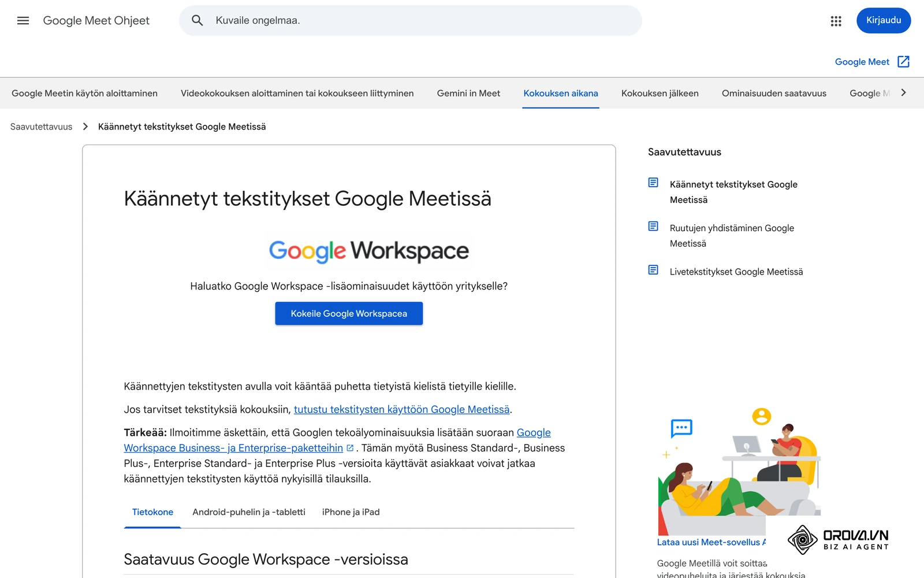This screenshot has width=924, height=578.
Task: Click Kokeile Google Workspacea button
Action: (349, 313)
